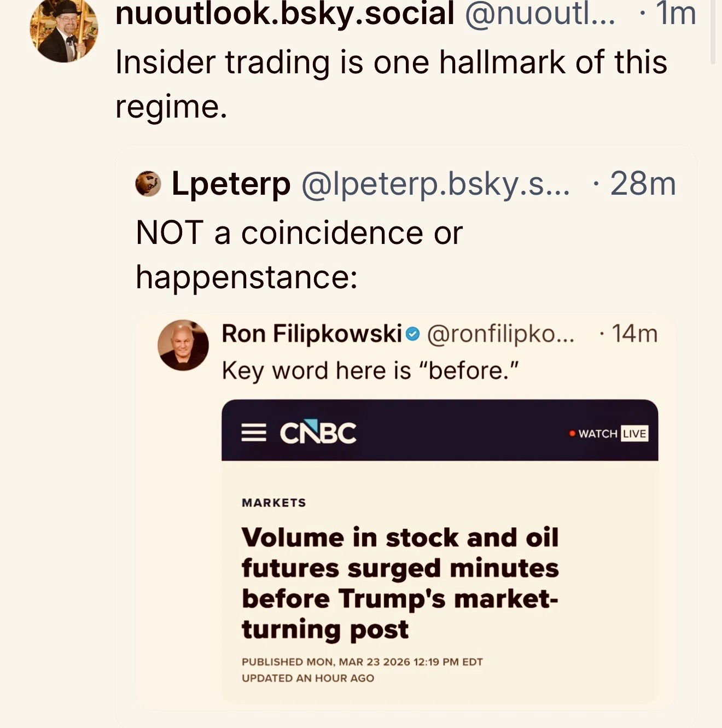722x728 pixels.
Task: Open the 'Volume in stock and oil futures' headline
Action: [400, 583]
